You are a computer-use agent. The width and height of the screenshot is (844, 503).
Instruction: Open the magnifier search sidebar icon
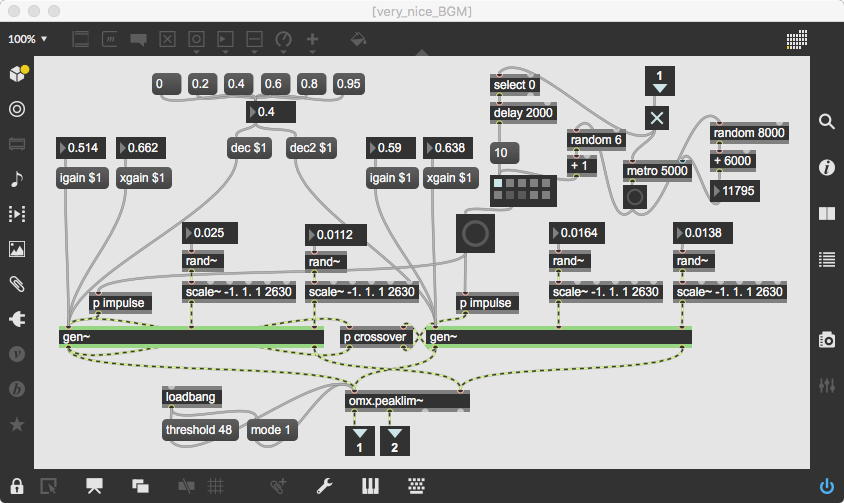(x=827, y=121)
